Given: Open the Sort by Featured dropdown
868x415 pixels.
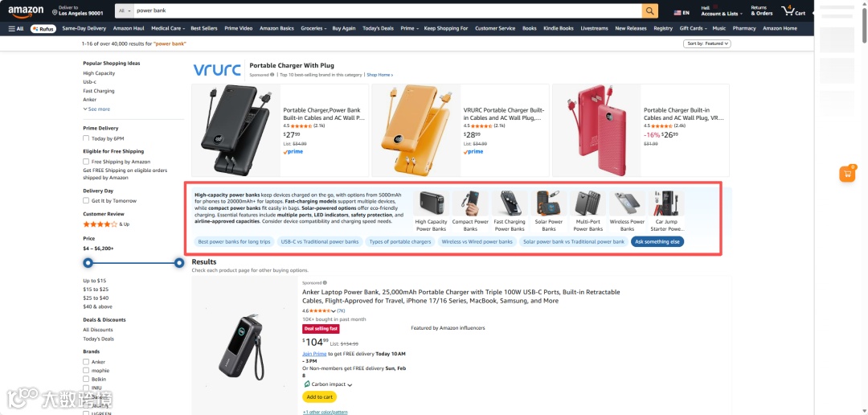Looking at the screenshot, I should click(707, 43).
